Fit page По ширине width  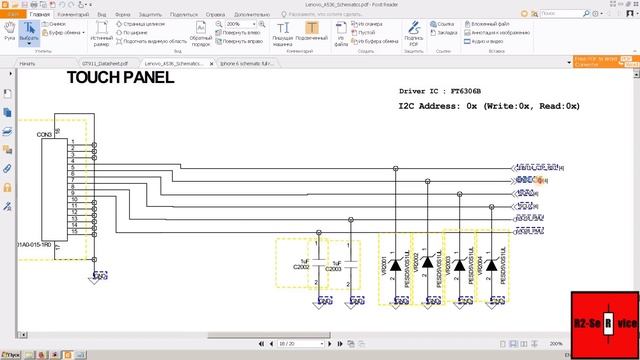[x=131, y=33]
